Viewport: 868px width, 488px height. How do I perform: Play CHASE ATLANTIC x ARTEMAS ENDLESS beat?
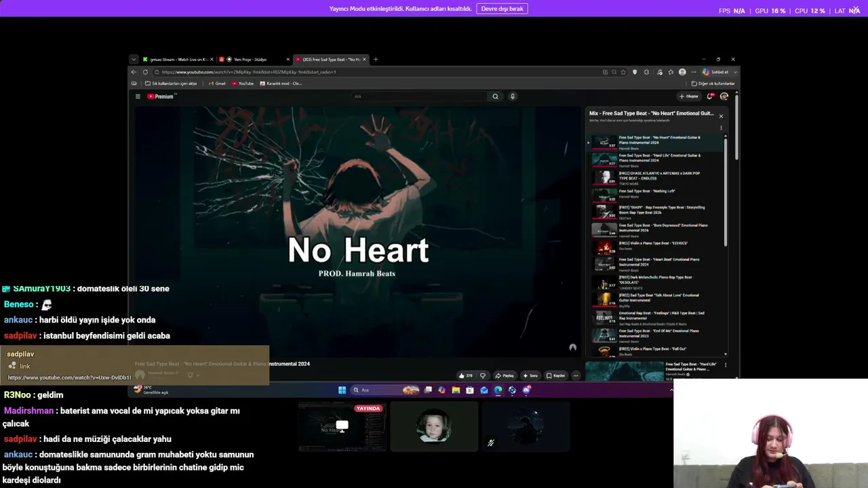tap(656, 178)
